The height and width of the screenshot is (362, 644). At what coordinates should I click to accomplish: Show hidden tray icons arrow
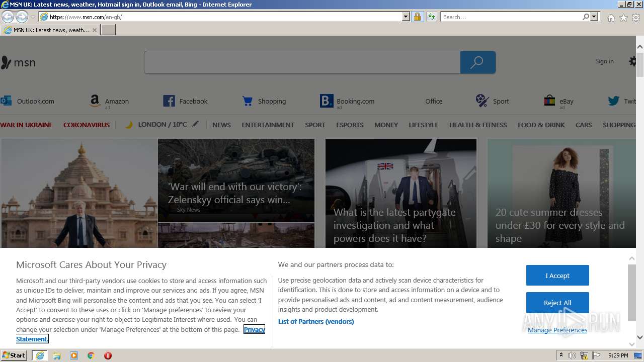click(561, 355)
